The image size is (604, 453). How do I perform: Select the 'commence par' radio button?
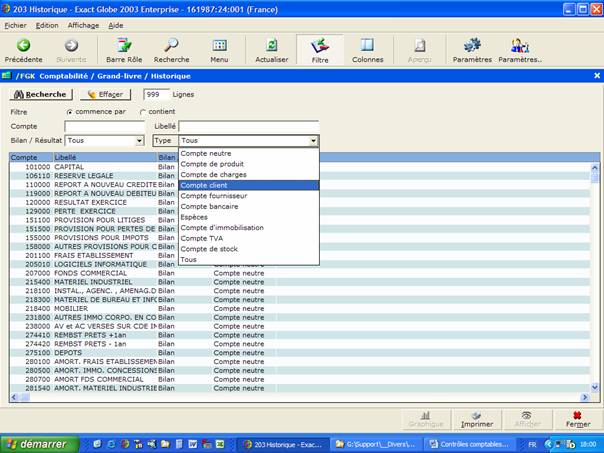coord(69,111)
